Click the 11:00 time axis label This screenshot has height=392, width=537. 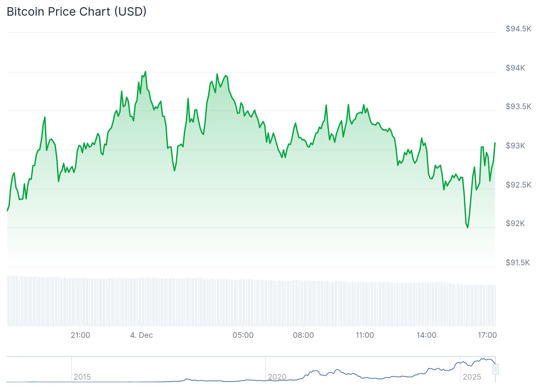tap(365, 335)
